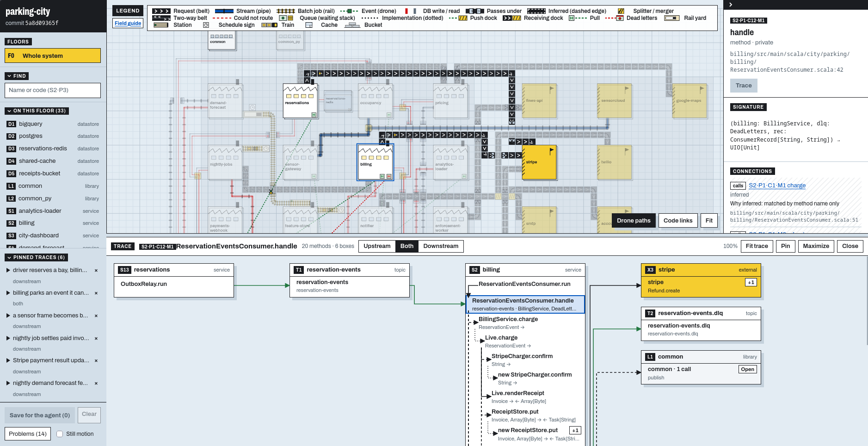Click the sensor-gateway station on the map
868x446 pixels.
(x=300, y=162)
